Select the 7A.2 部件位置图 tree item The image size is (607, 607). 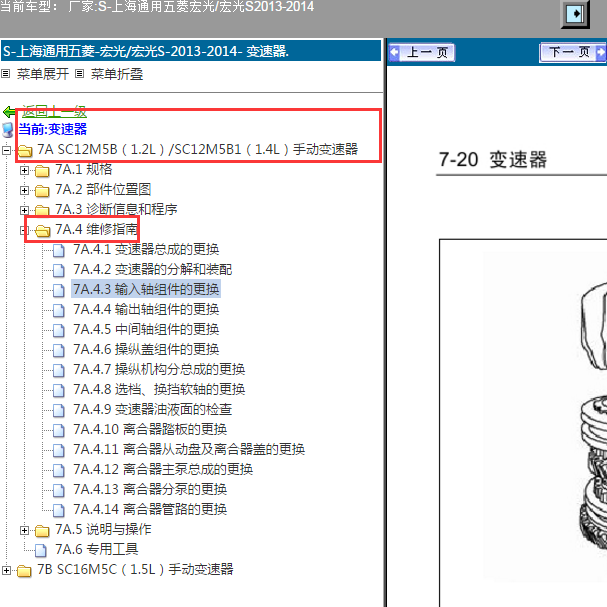103,189
